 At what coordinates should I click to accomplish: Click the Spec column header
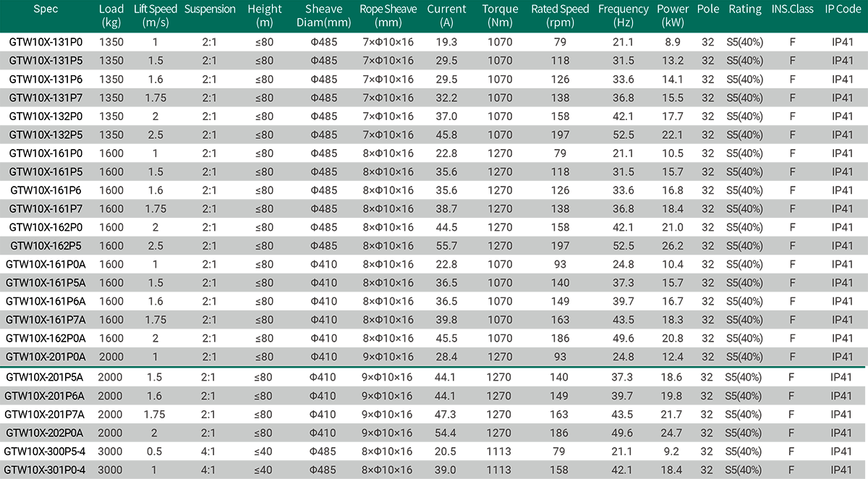pyautogui.click(x=46, y=9)
